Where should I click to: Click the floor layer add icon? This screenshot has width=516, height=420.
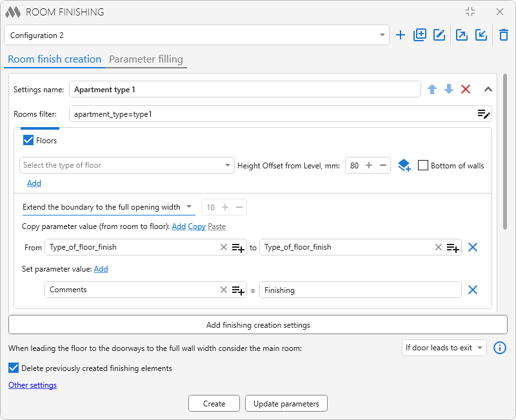pyautogui.click(x=404, y=165)
